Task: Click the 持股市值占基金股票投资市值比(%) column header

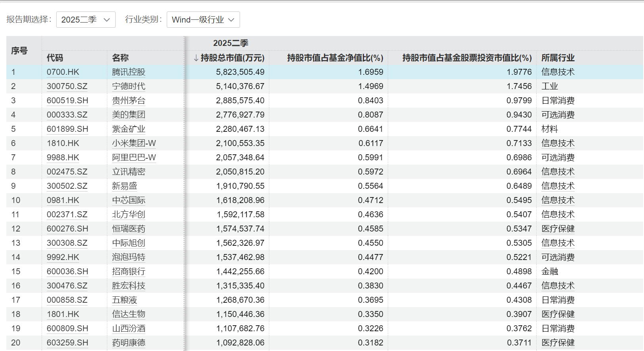Action: coord(467,58)
